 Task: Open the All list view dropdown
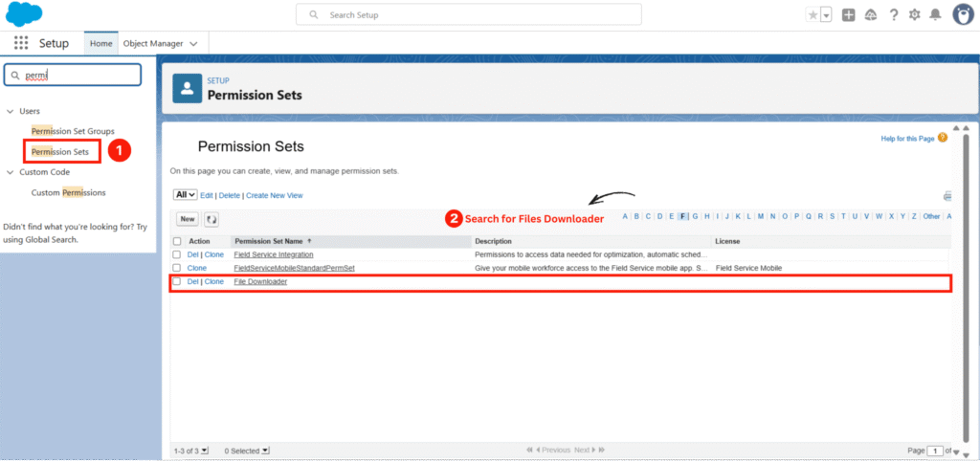pyautogui.click(x=186, y=195)
